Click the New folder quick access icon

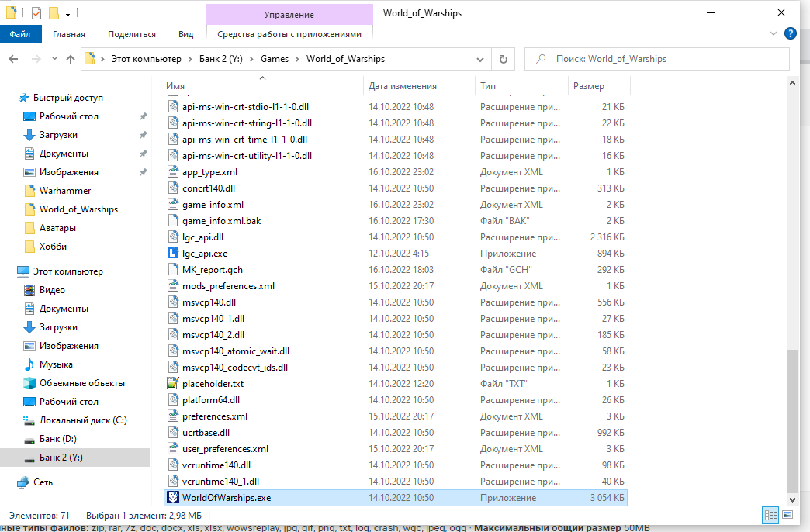point(54,13)
